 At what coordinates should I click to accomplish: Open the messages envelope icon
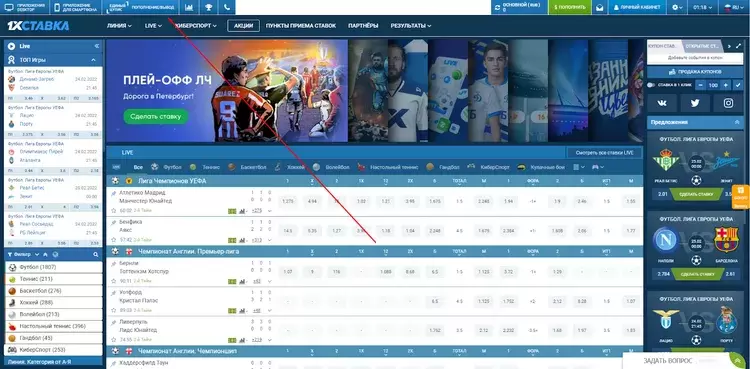tap(599, 7)
